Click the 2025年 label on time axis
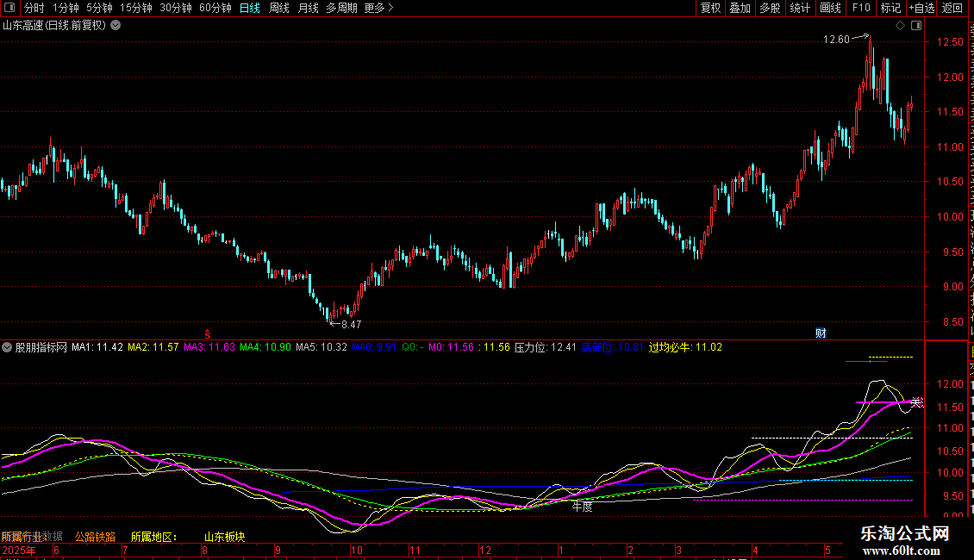 click(x=19, y=551)
